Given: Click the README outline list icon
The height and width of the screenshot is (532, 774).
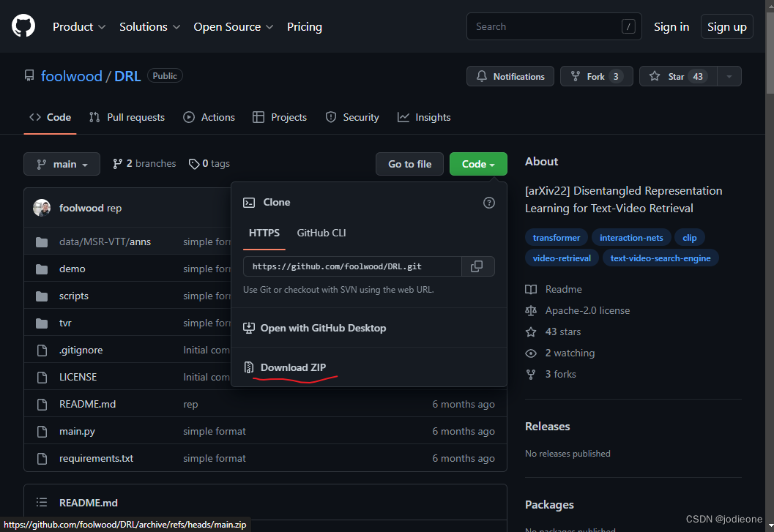Looking at the screenshot, I should [42, 503].
